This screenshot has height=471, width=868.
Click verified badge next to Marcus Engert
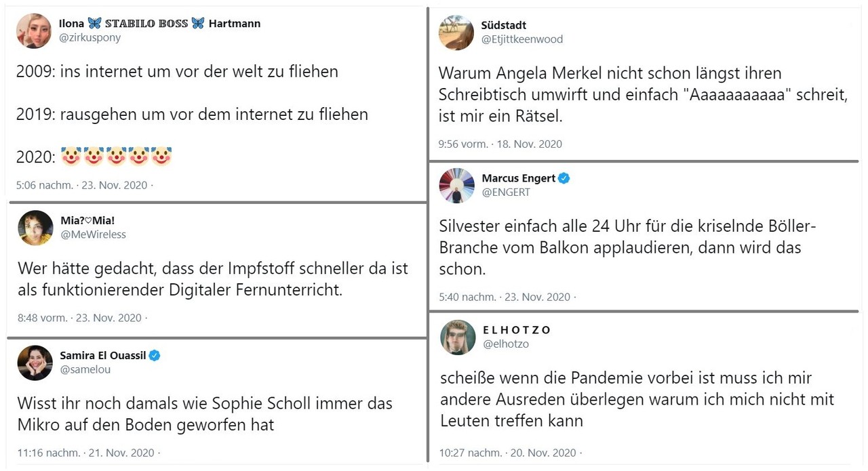[x=564, y=178]
